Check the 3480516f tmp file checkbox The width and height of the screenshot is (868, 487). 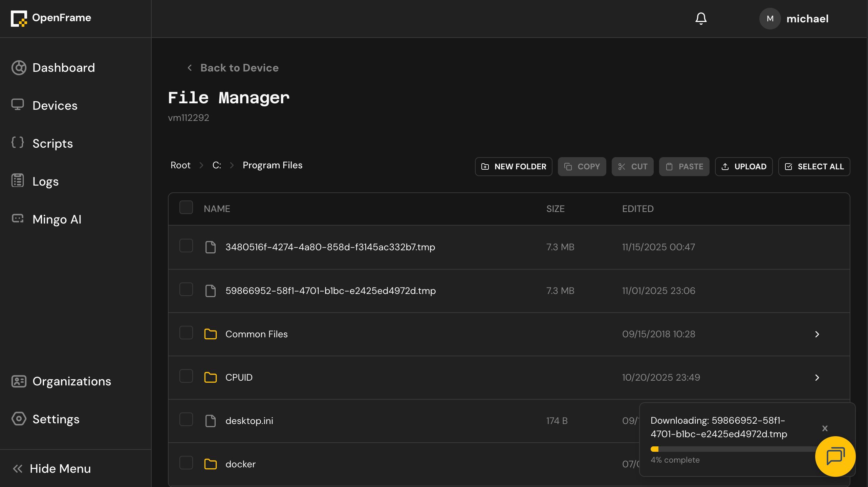186,246
